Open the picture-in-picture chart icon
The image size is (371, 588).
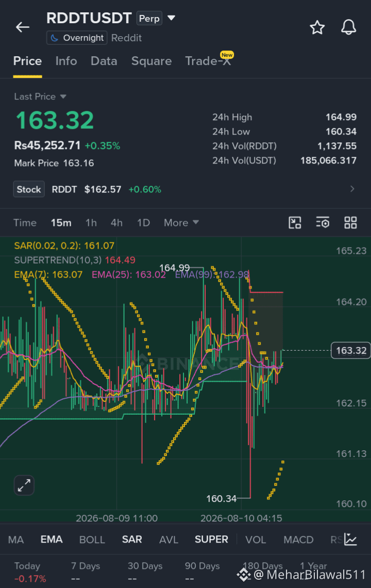click(x=295, y=223)
